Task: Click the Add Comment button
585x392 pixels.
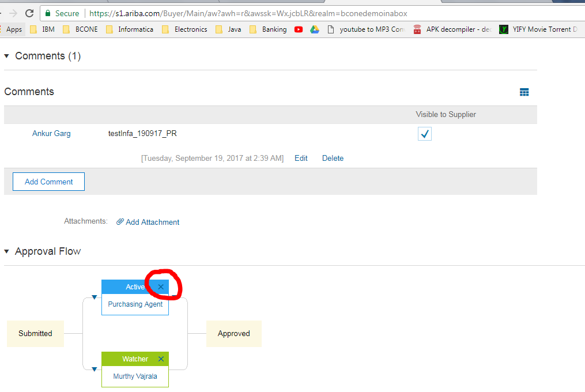Action: click(48, 182)
